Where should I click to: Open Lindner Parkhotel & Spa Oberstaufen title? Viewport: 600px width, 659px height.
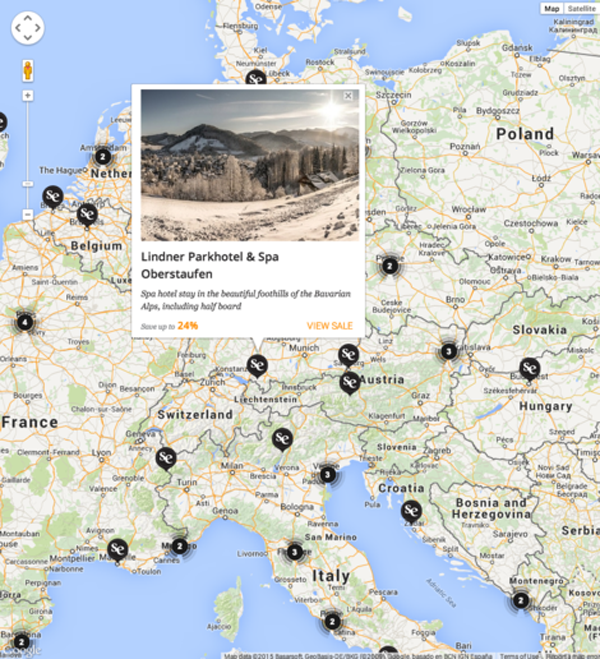coord(210,265)
